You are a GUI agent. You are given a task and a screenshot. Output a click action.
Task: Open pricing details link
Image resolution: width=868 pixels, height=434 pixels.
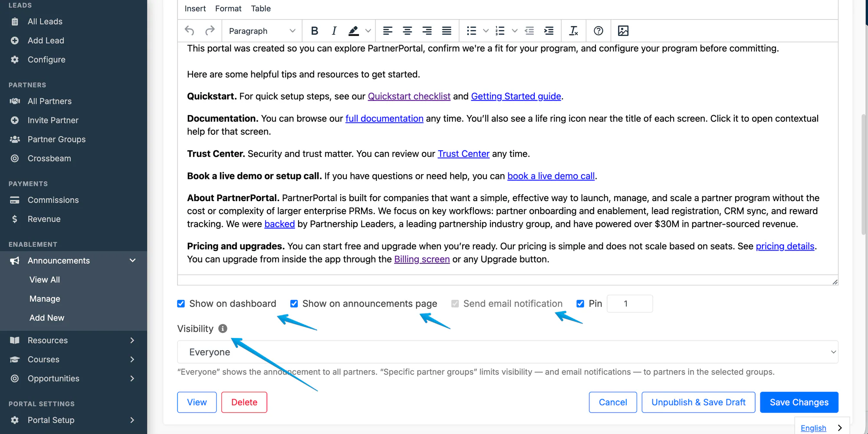click(x=785, y=246)
